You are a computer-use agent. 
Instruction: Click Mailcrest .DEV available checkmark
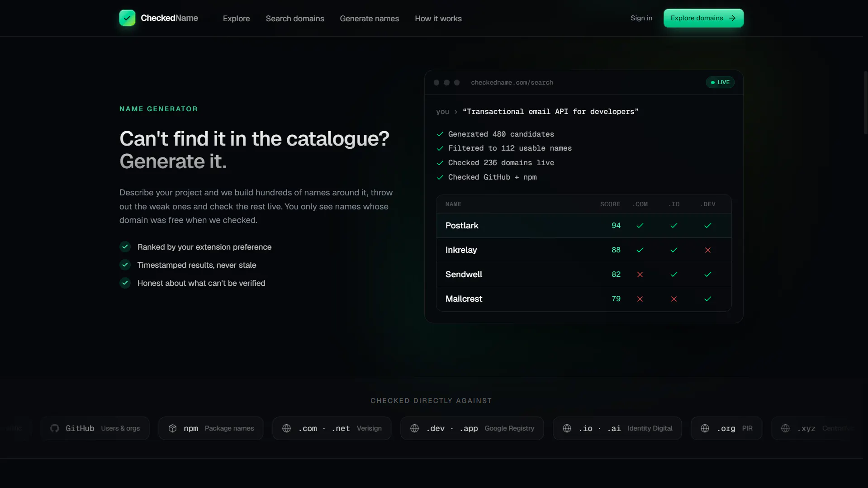707,298
